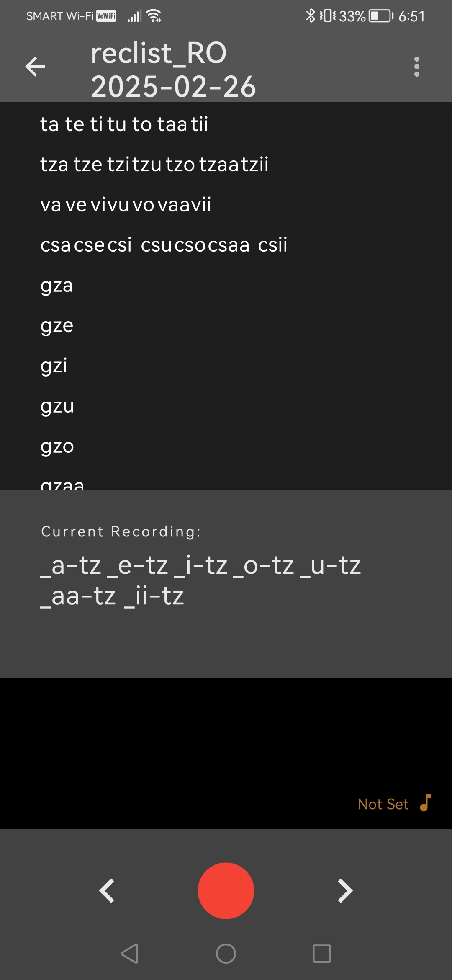
Task: Go to previous recording line
Action: coord(107,890)
